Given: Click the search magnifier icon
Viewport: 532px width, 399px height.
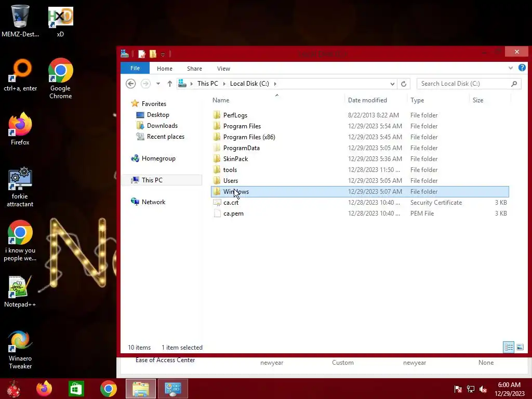Looking at the screenshot, I should point(514,84).
